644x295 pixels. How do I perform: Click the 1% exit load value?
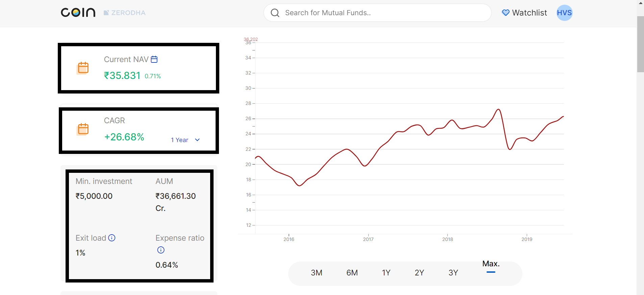[80, 253]
